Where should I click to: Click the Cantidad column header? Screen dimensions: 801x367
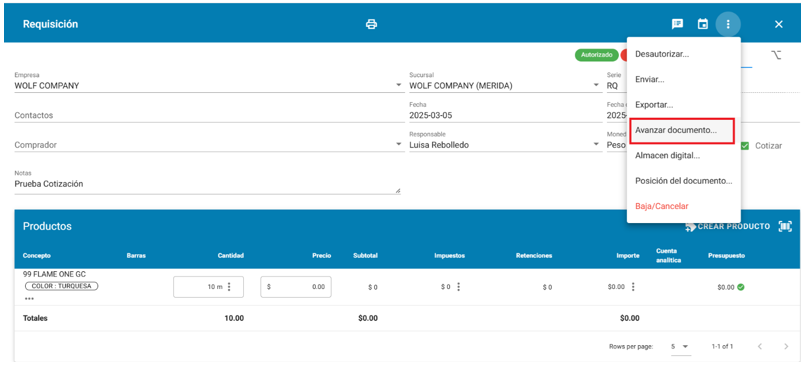pyautogui.click(x=231, y=256)
